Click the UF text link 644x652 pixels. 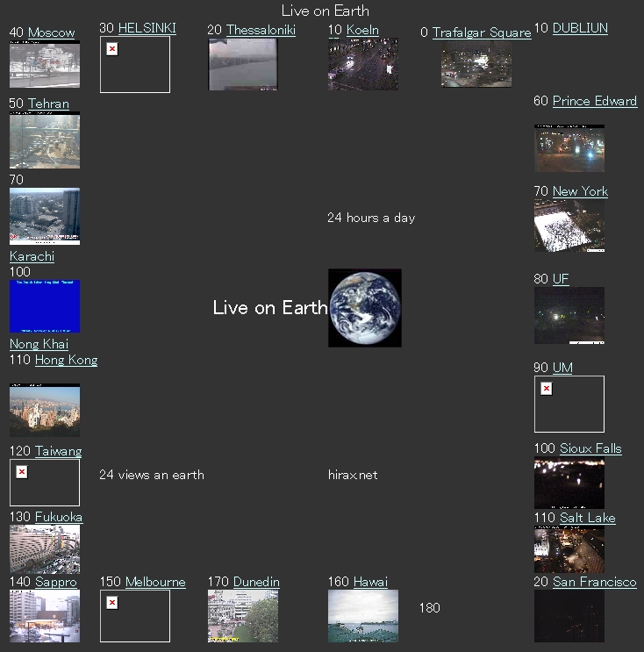[561, 279]
